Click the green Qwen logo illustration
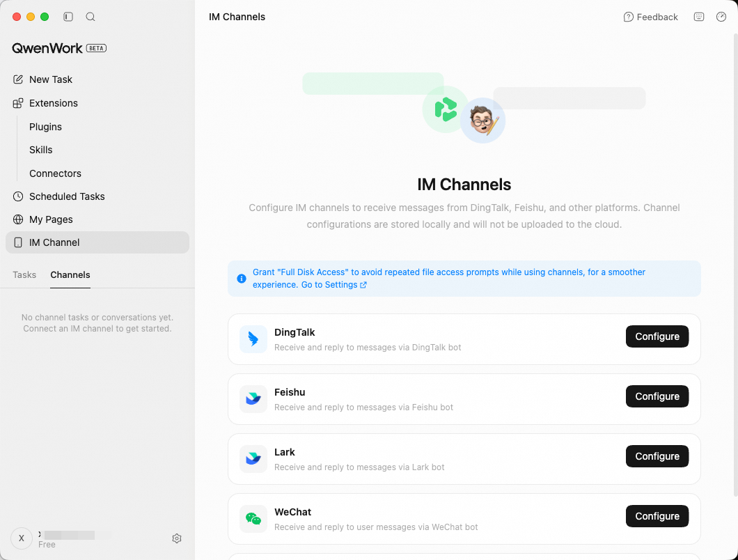The height and width of the screenshot is (560, 738). point(446,109)
